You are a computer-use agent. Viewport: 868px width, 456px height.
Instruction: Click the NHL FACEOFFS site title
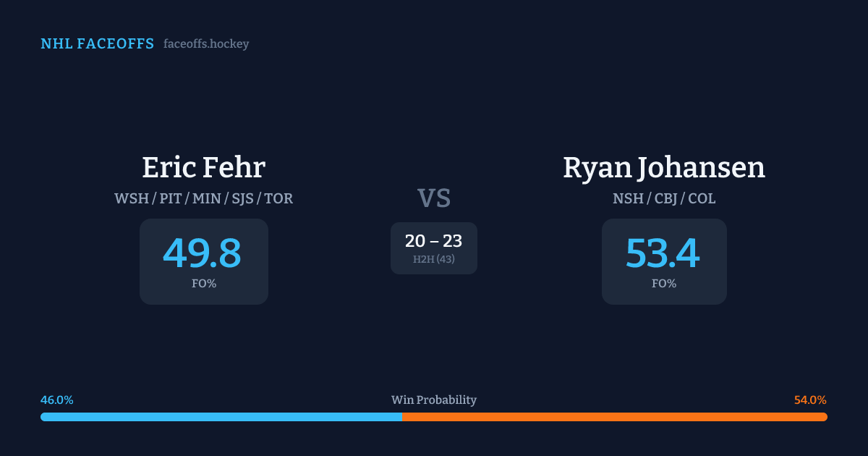click(x=97, y=44)
